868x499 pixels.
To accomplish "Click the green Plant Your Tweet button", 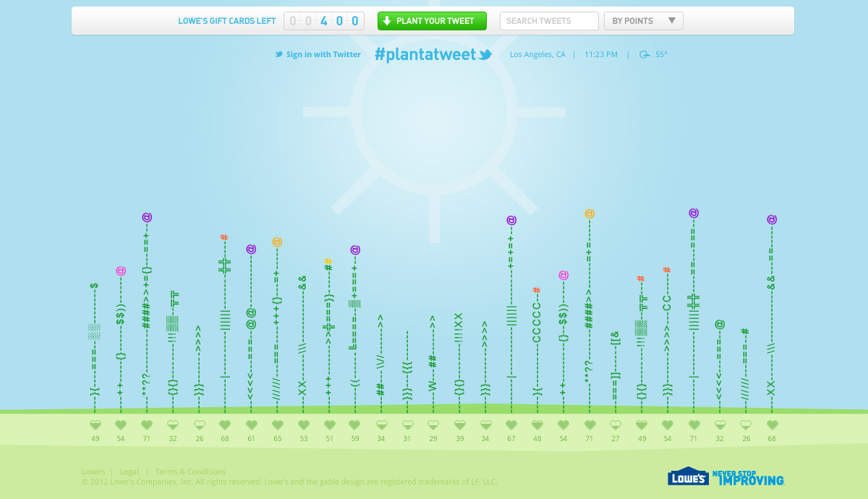I will (x=432, y=21).
